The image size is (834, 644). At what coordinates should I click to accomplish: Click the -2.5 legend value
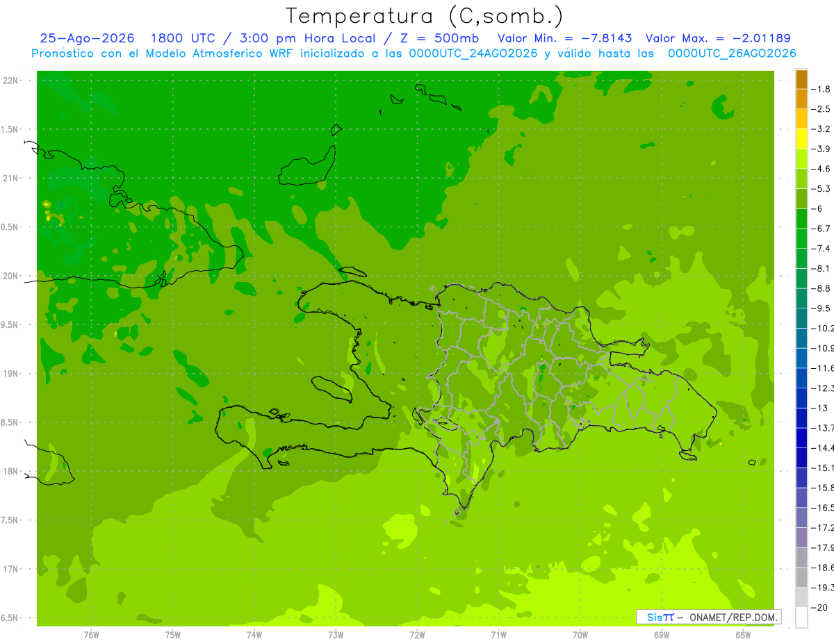821,109
